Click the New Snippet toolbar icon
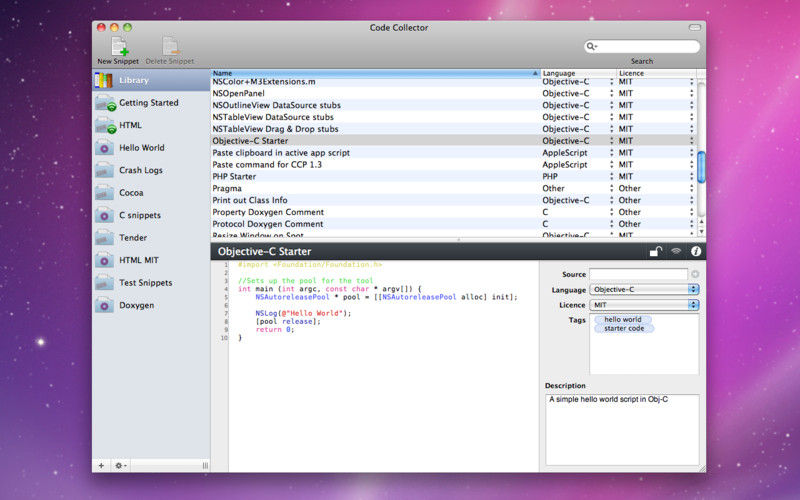The height and width of the screenshot is (500, 800). point(119,46)
